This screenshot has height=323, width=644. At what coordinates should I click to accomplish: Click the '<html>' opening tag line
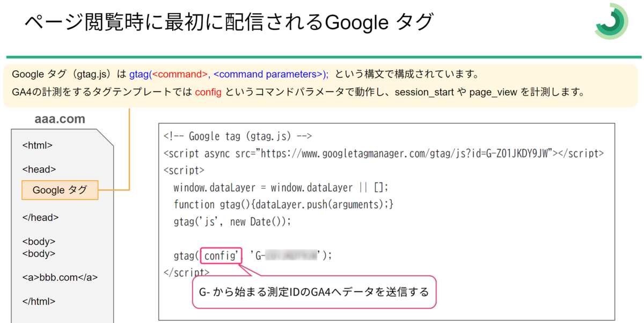(38, 145)
